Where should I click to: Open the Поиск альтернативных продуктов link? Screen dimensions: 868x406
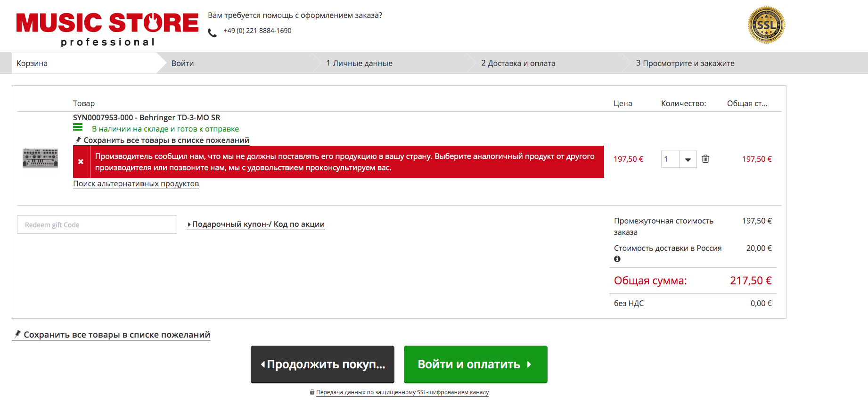click(x=136, y=183)
